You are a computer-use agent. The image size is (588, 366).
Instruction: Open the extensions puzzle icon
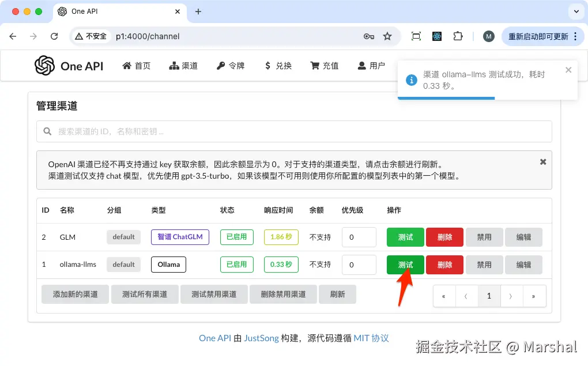(458, 36)
